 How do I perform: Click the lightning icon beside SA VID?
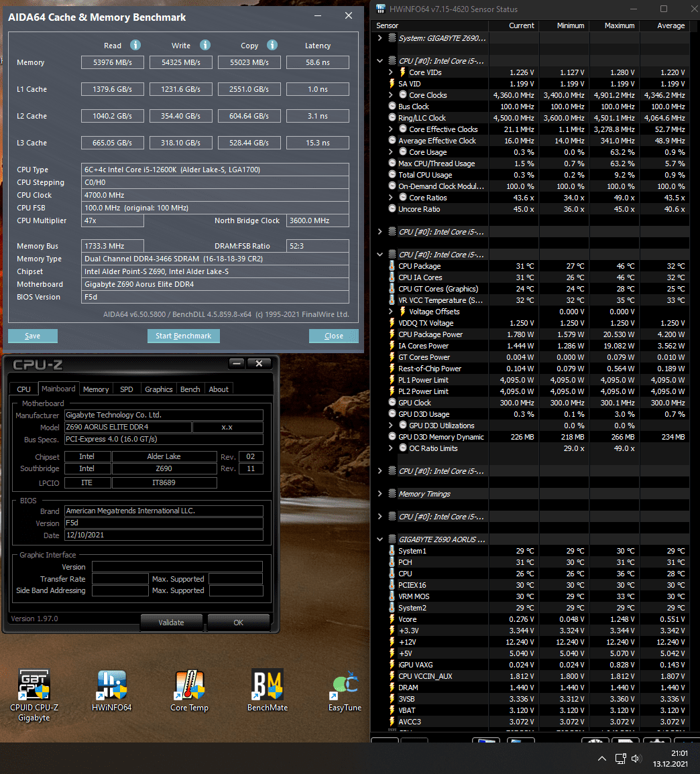click(x=392, y=83)
